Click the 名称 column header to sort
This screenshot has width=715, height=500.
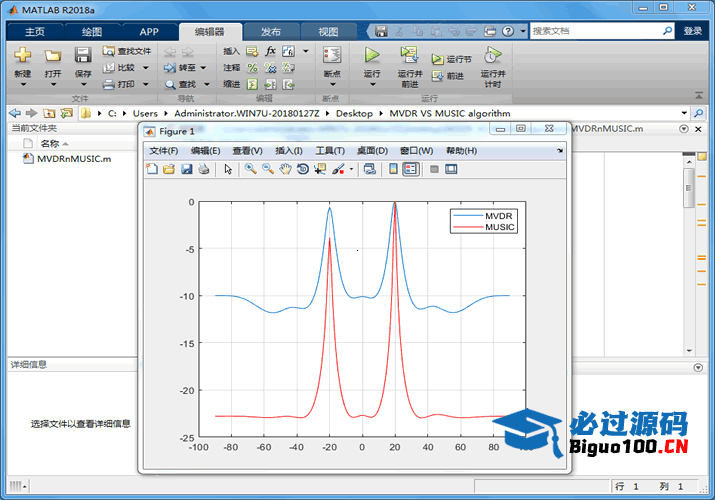pos(50,144)
